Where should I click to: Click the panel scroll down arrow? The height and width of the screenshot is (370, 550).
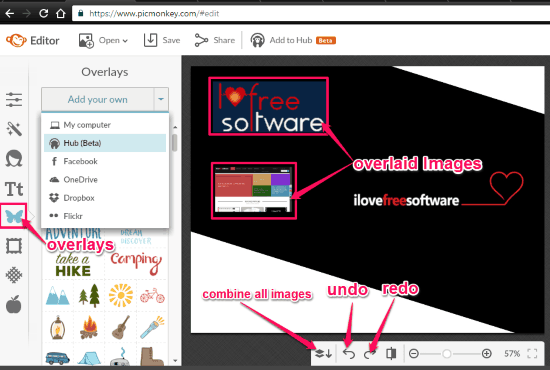click(x=175, y=361)
